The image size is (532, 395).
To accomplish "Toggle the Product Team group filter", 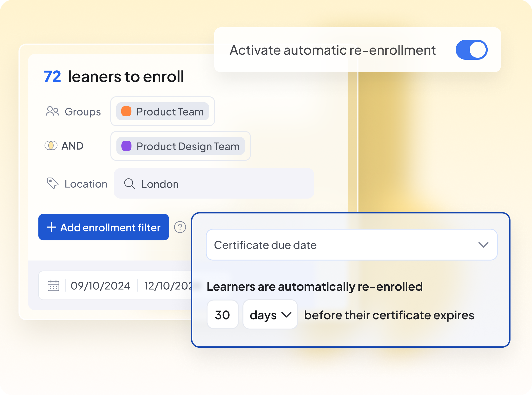I will [x=162, y=111].
